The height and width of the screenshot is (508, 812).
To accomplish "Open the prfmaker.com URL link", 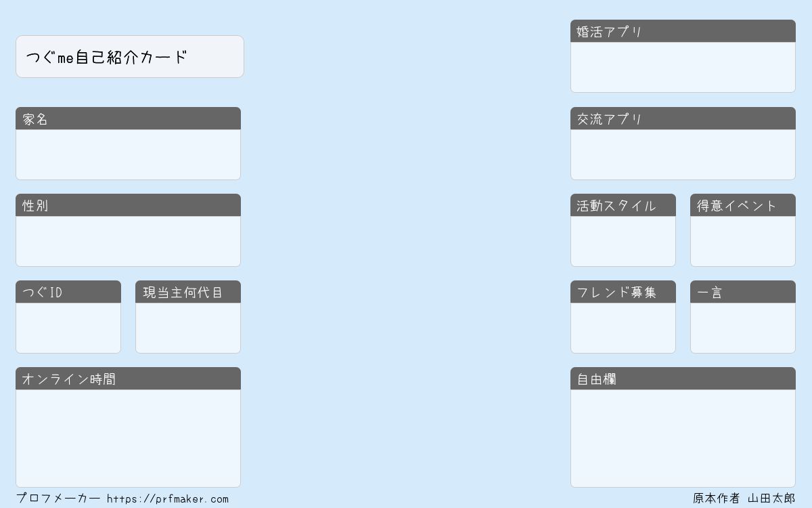I will pos(168,499).
